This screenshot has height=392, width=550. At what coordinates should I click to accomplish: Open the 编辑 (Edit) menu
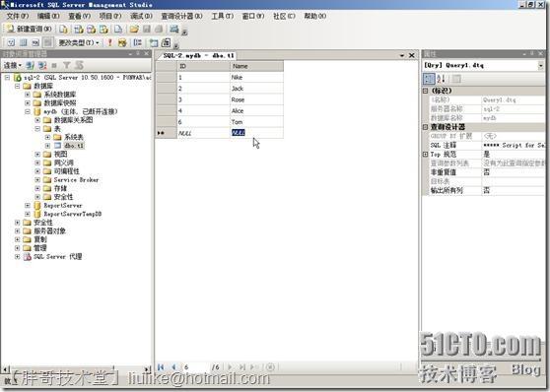[x=48, y=16]
